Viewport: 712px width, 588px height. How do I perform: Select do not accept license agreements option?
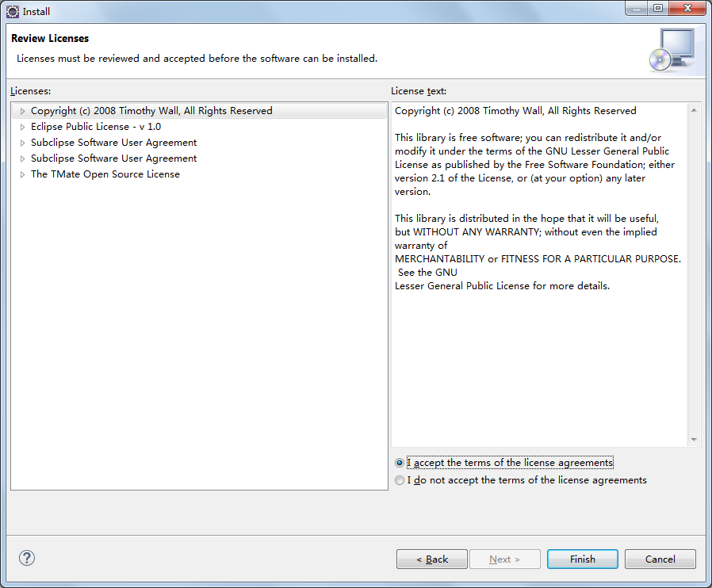399,480
